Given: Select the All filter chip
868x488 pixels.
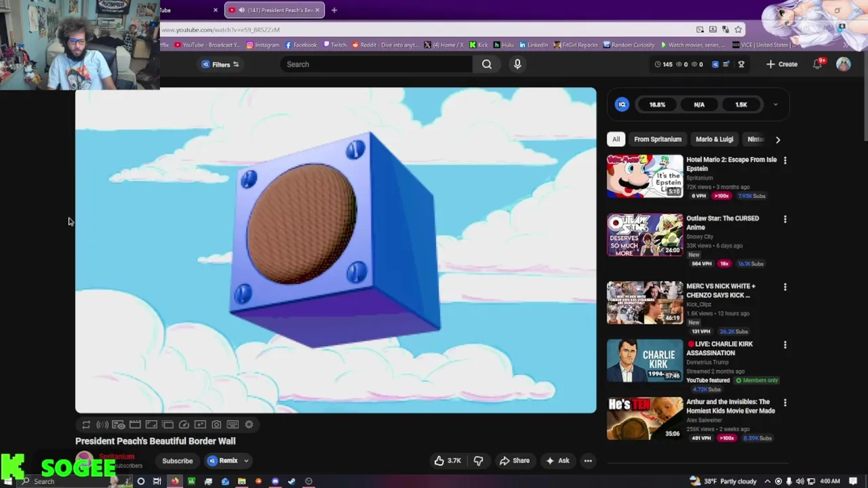Looking at the screenshot, I should [616, 140].
